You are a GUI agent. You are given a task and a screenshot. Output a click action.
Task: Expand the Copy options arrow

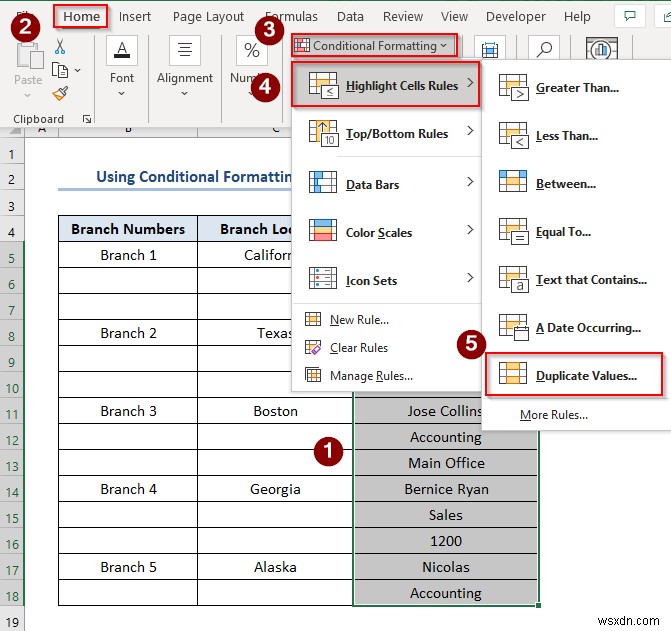point(77,70)
